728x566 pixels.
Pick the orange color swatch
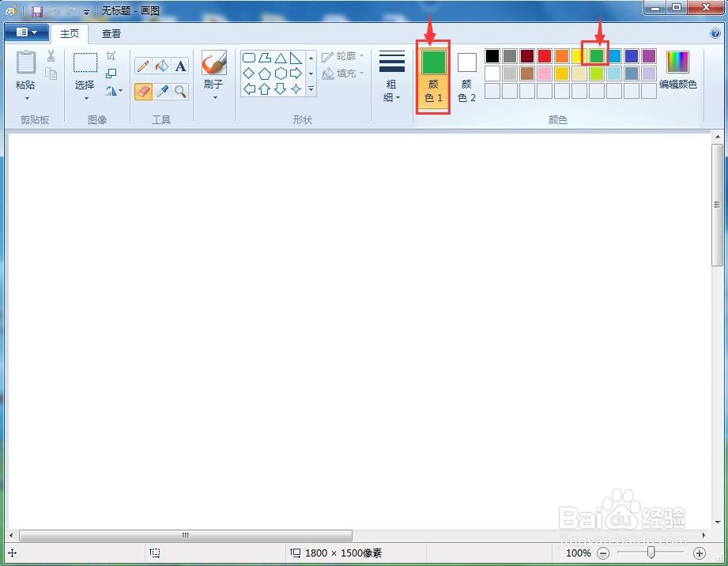(x=562, y=56)
